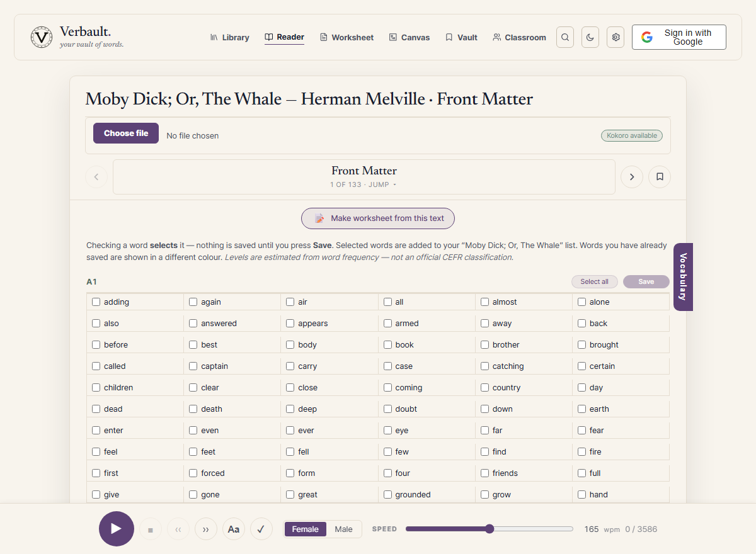Select the Male voice

344,529
